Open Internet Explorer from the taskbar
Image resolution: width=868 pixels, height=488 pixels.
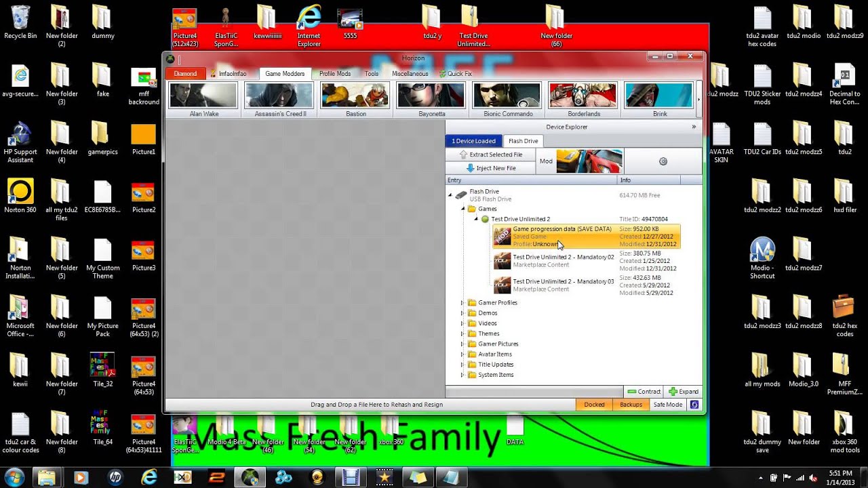click(x=149, y=477)
